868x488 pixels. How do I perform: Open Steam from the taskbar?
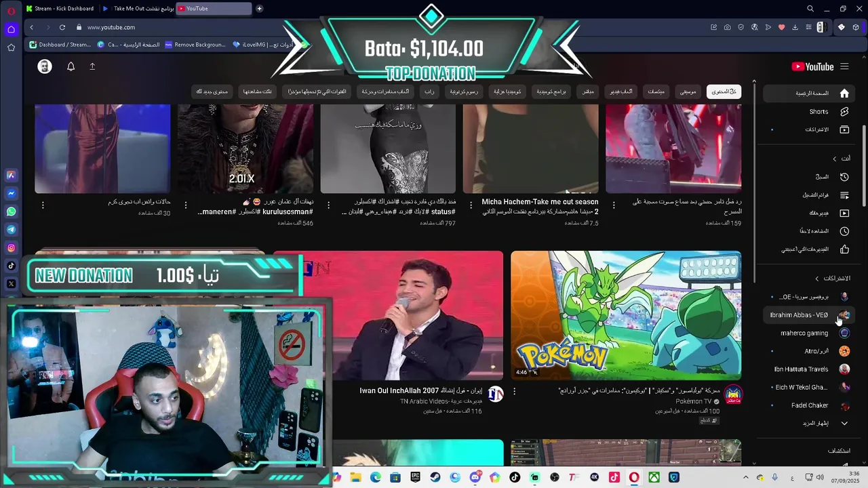point(435,478)
